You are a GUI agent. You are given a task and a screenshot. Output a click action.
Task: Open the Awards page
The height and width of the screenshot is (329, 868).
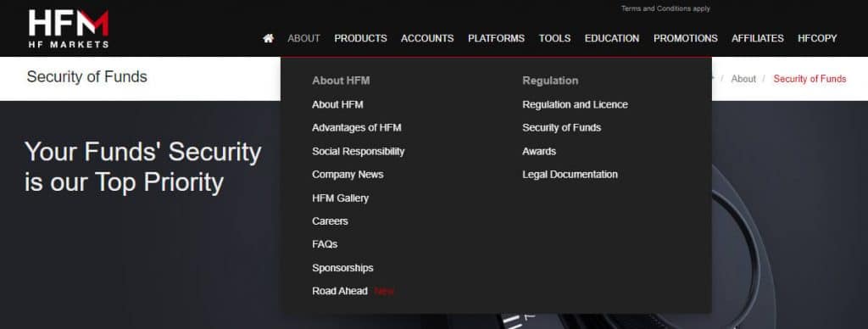click(x=539, y=151)
